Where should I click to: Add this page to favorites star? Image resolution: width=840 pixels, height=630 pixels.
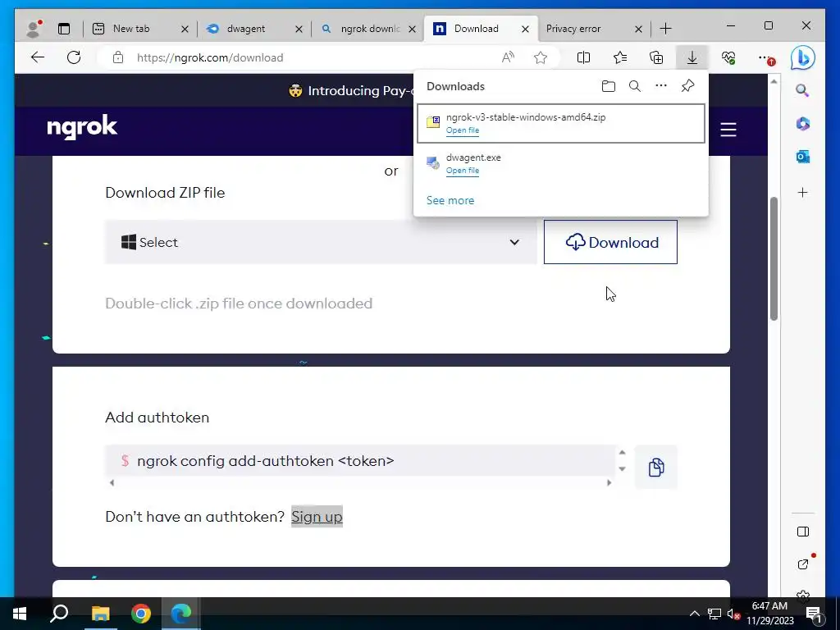541,57
